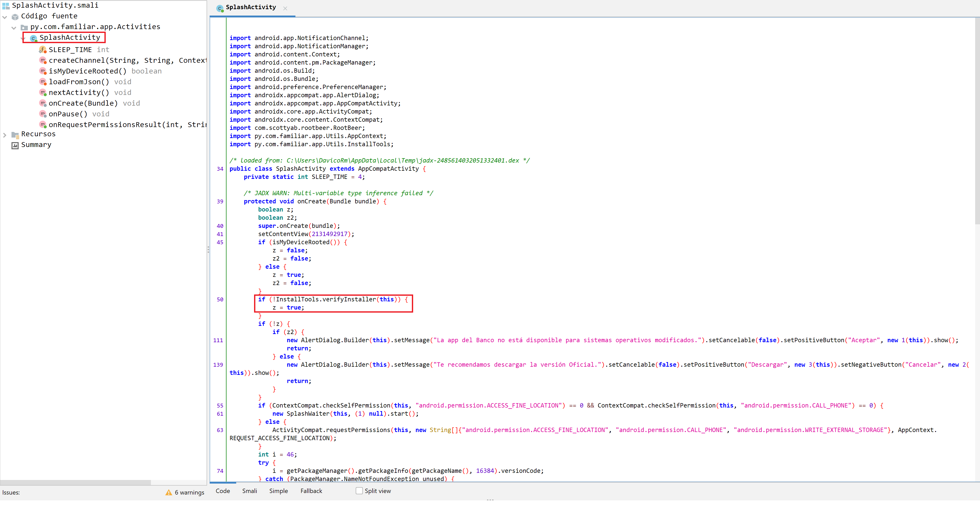This screenshot has height=530, width=980.
Task: Click line number 34 in the gutter
Action: click(220, 169)
